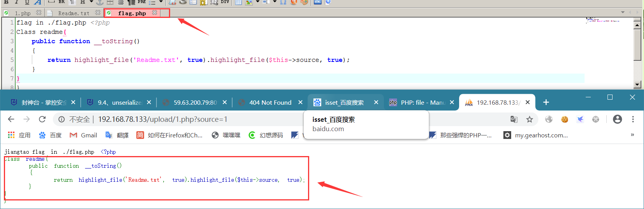The width and height of the screenshot is (644, 209).
Task: Open the my.gearhost.com bookmark
Action: (x=536, y=135)
